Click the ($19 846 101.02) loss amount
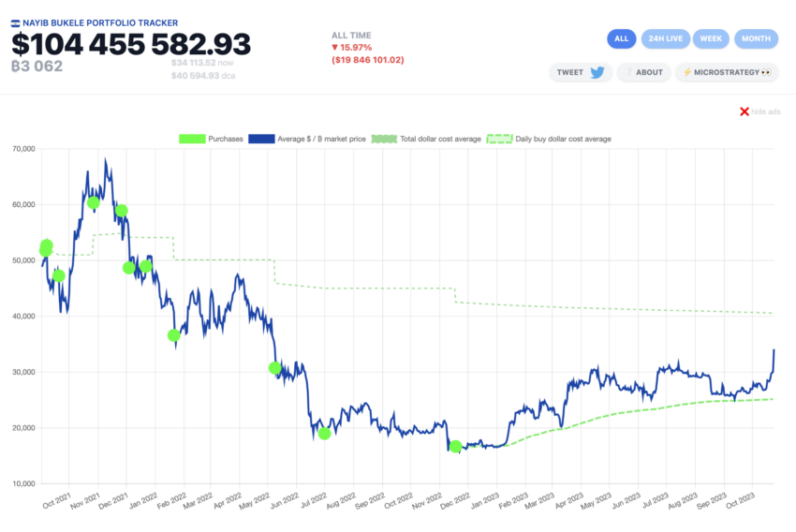796x532 pixels. (x=367, y=60)
